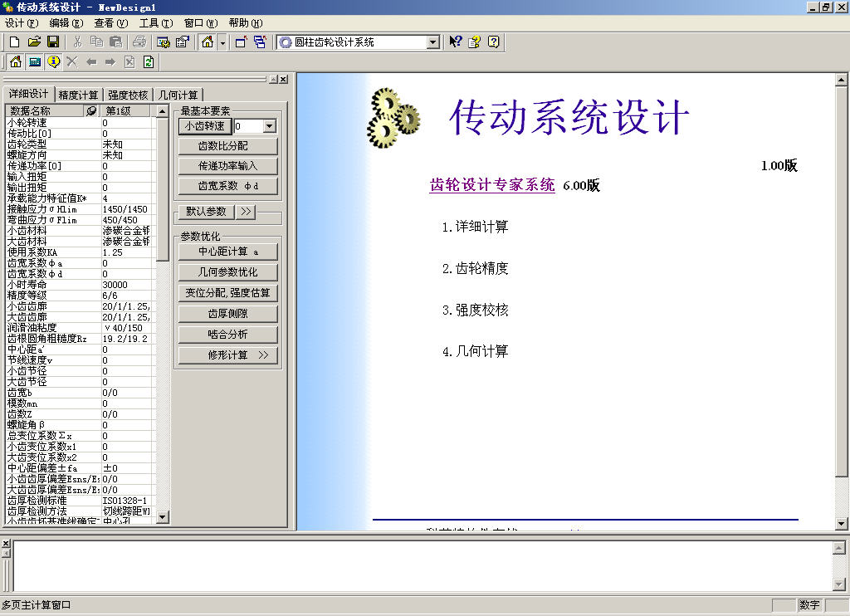The height and width of the screenshot is (616, 850).
Task: Open the 查看(V) menu
Action: point(111,22)
